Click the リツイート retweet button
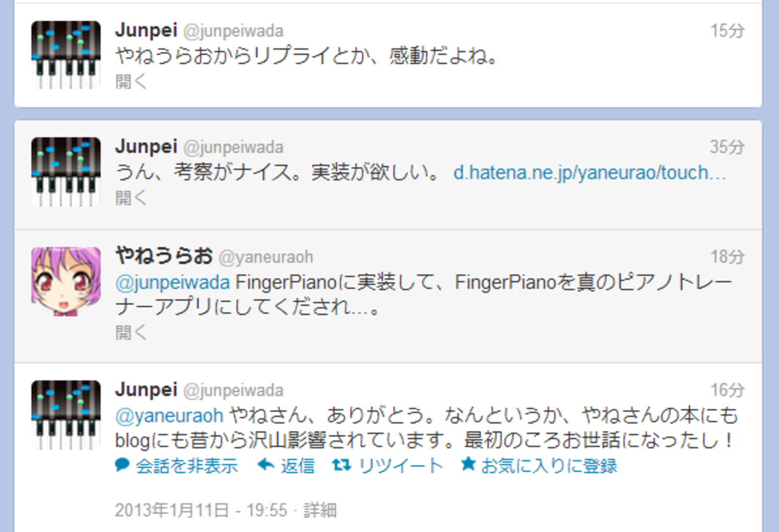This screenshot has height=532, width=779. click(400, 465)
